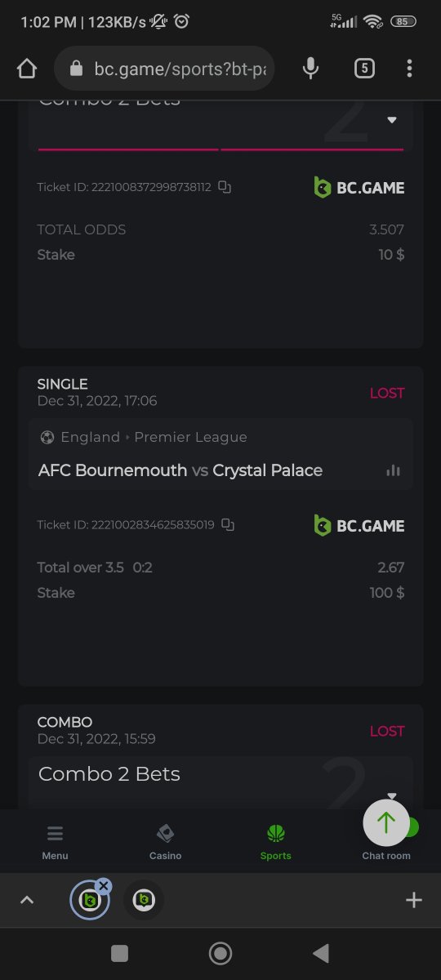This screenshot has width=441, height=980.
Task: Close the active BC.Game tab thumbnail
Action: (x=103, y=886)
